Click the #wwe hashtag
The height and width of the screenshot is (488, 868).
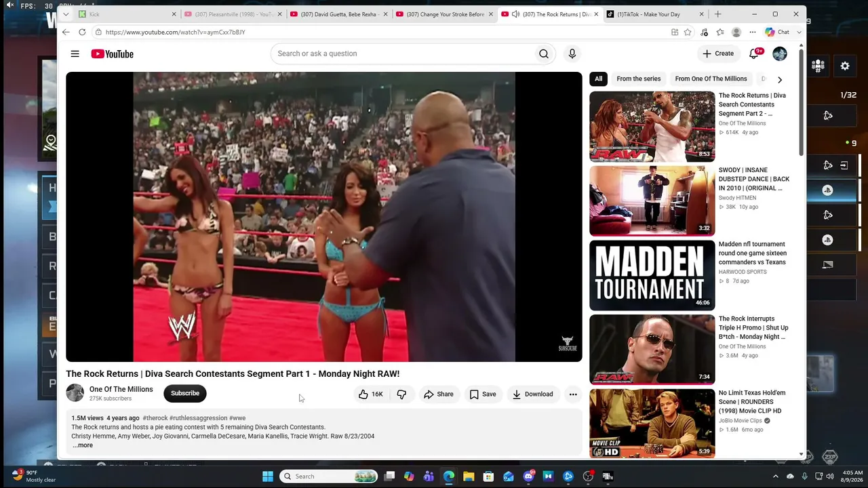click(237, 418)
